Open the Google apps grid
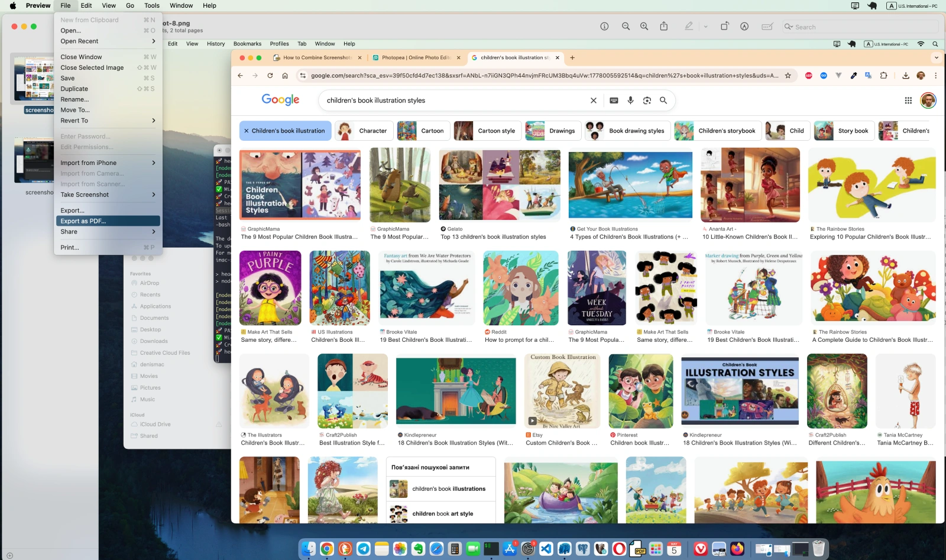Screen dimensions: 946x560 pyautogui.click(x=908, y=101)
